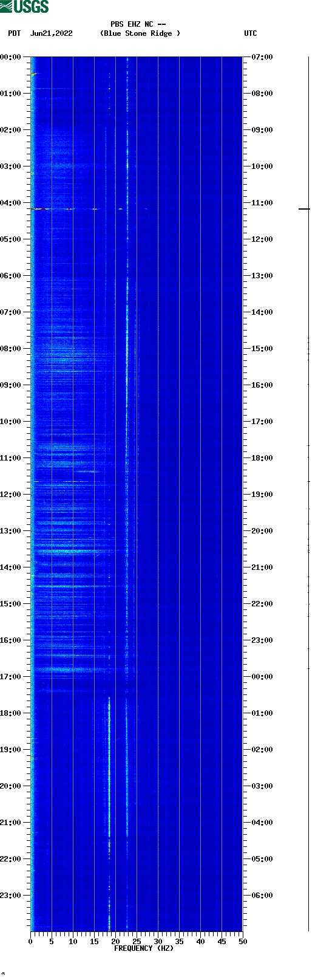Click UTC time label '07:00'
Screen dimensions: 335x980
tap(262, 57)
